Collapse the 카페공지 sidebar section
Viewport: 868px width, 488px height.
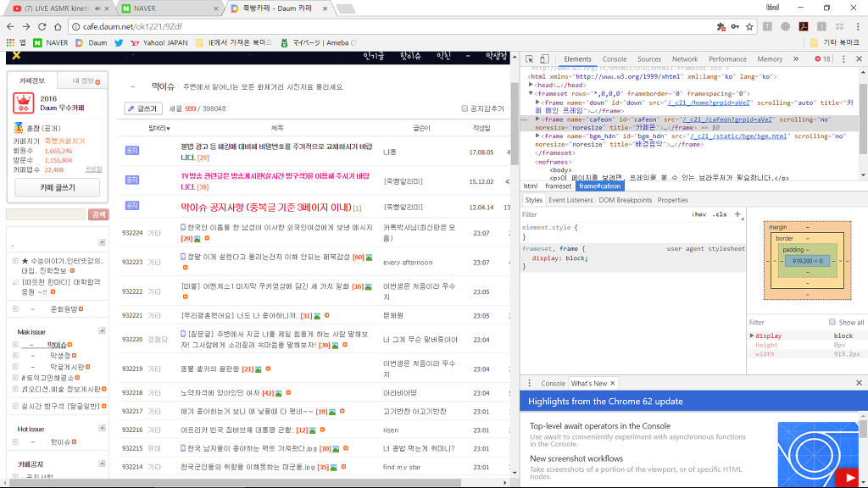(x=102, y=463)
